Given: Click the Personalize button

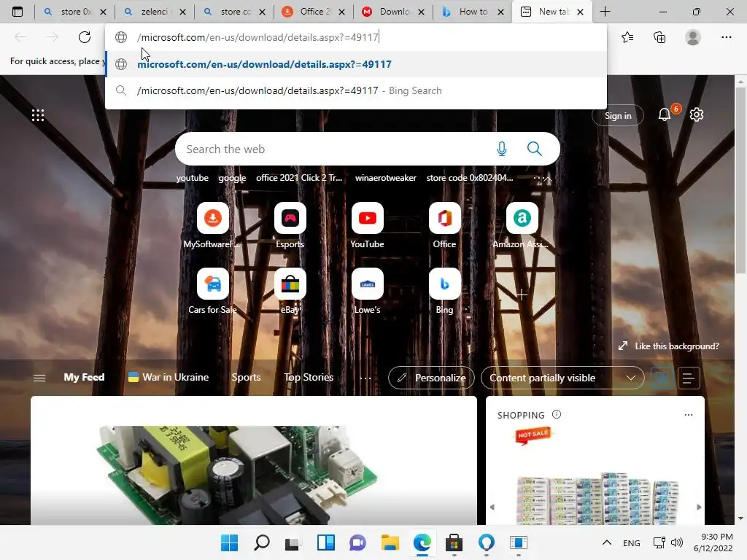Looking at the screenshot, I should [x=432, y=378].
